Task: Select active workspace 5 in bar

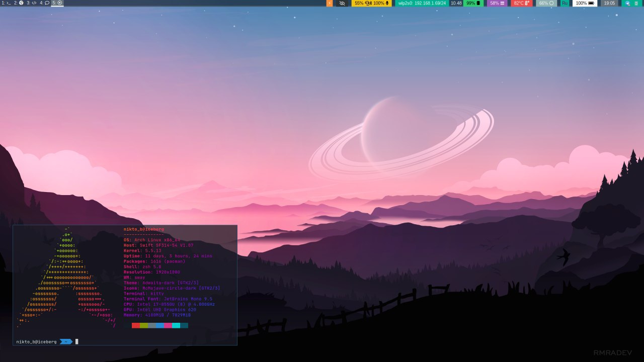Action: [57, 3]
